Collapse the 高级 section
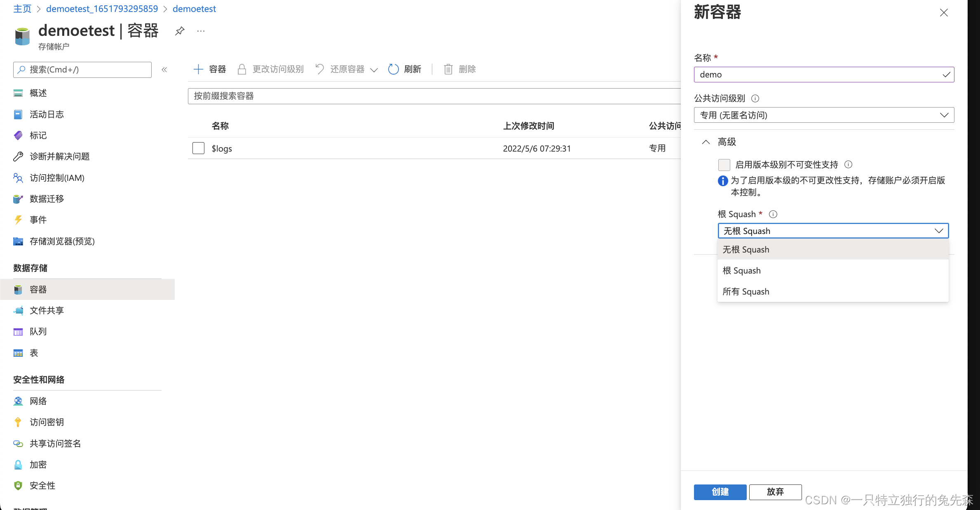980x510 pixels. tap(706, 142)
